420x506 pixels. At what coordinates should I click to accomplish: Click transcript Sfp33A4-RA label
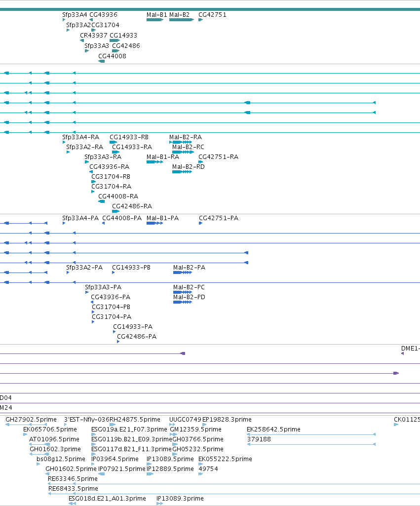(80, 137)
